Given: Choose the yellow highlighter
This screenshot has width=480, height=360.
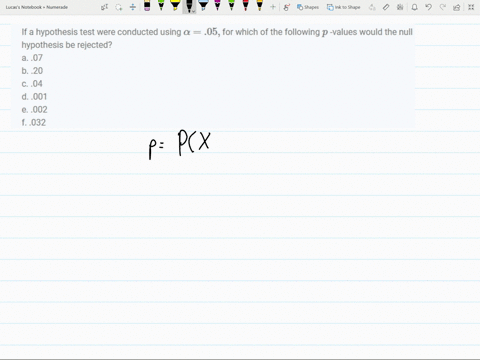Looking at the screenshot, I should tap(175, 6).
